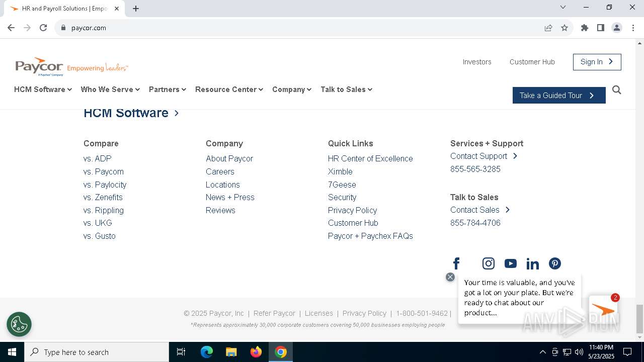This screenshot has width=644, height=362.
Task: Toggle Chrome side panel icon
Action: pyautogui.click(x=601, y=28)
